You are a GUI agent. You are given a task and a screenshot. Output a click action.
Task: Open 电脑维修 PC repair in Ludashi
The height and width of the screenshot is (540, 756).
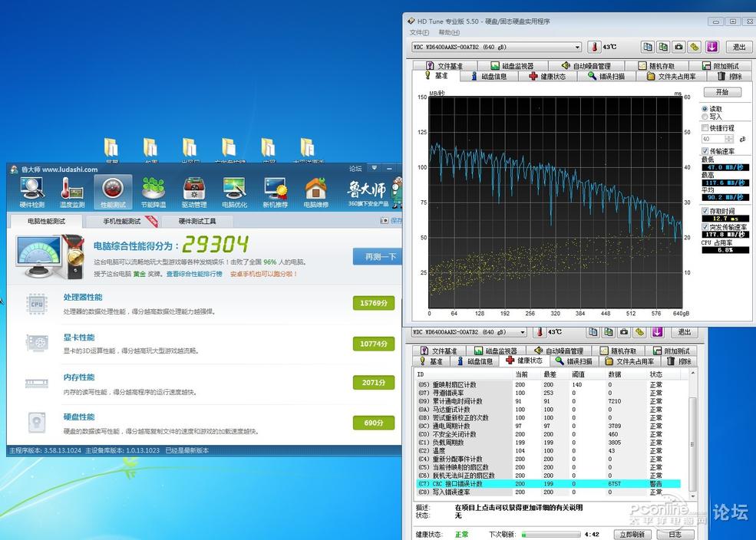click(x=315, y=193)
